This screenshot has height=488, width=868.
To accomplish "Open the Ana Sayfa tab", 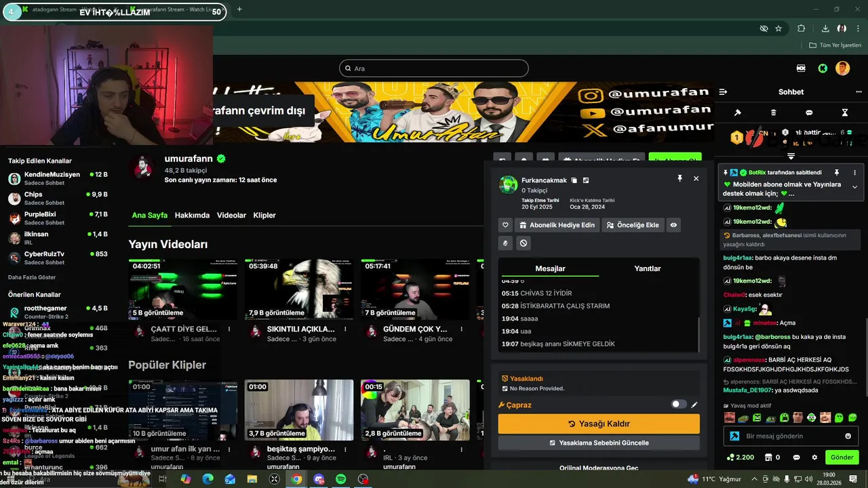I will 149,216.
